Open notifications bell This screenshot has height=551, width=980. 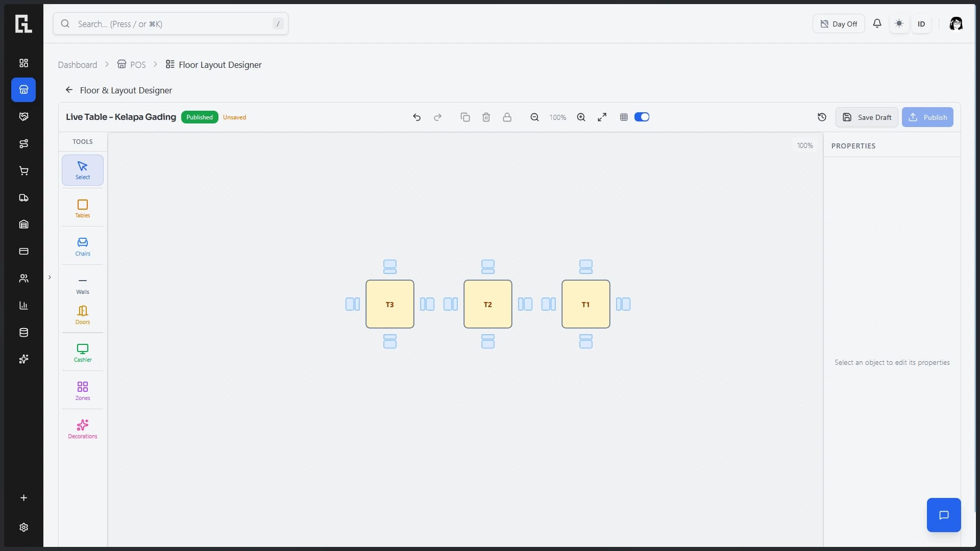[x=877, y=23]
